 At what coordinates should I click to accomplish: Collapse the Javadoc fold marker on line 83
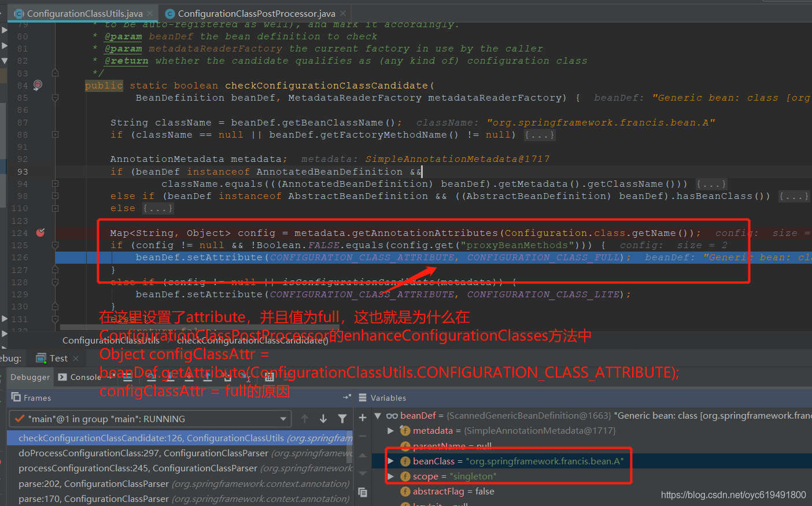point(55,73)
